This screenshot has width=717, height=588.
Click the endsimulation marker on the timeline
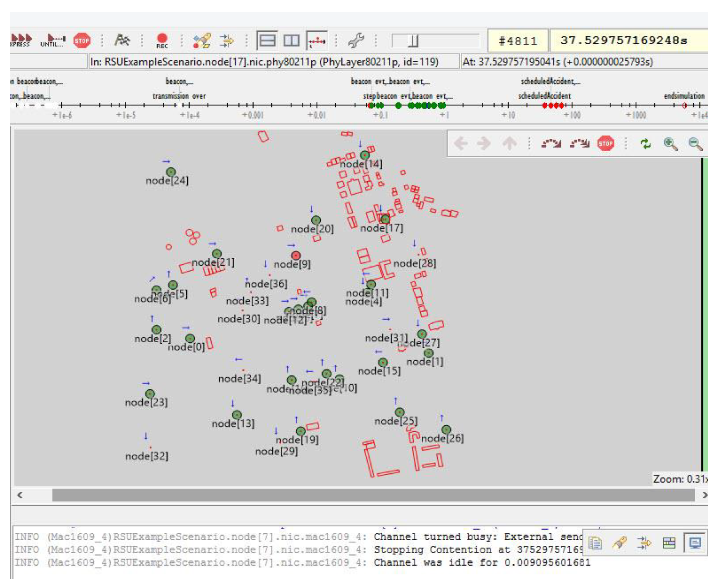(x=685, y=106)
